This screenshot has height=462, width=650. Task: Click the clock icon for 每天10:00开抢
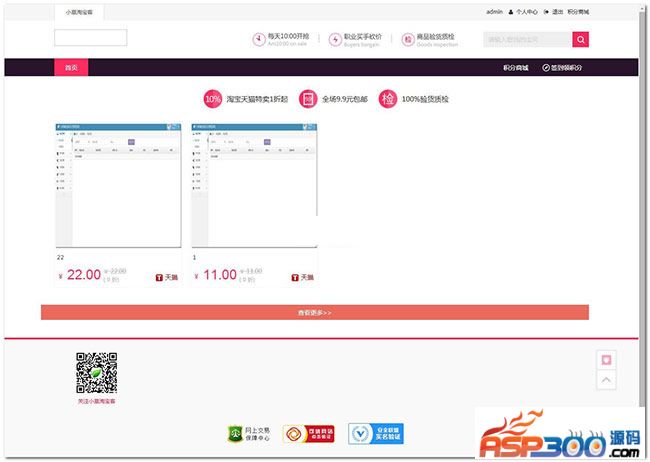coord(259,39)
